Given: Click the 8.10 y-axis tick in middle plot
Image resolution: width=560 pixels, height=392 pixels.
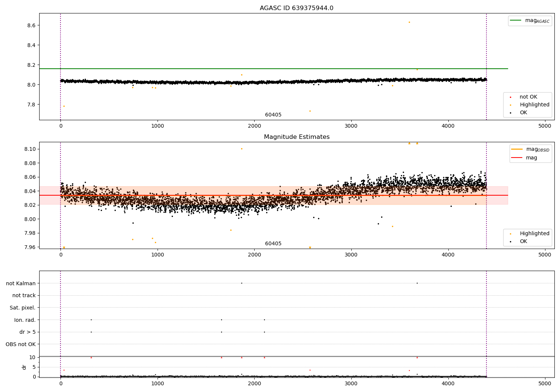Looking at the screenshot, I should pyautogui.click(x=30, y=149).
